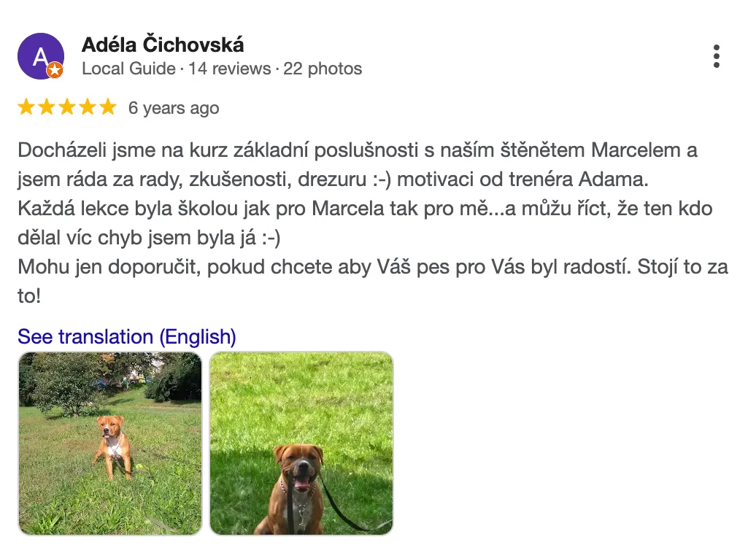Viewport: 756px width, 553px height.
Task: Open close-up photo of dog with leash
Action: 301,444
